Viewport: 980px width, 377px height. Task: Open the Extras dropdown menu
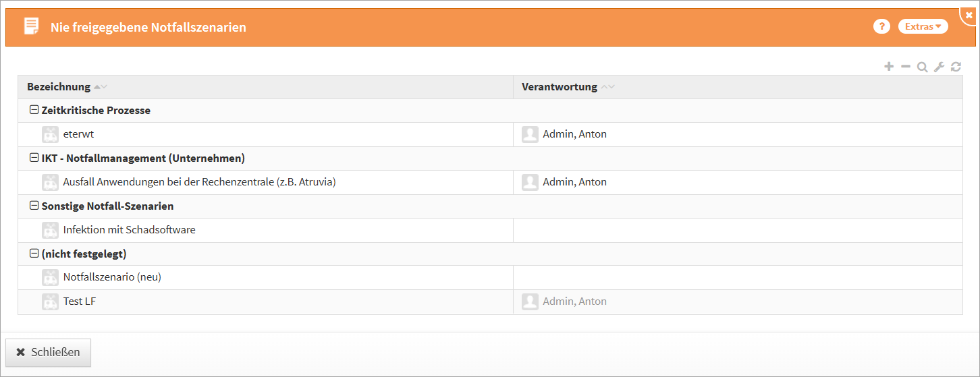(x=923, y=26)
